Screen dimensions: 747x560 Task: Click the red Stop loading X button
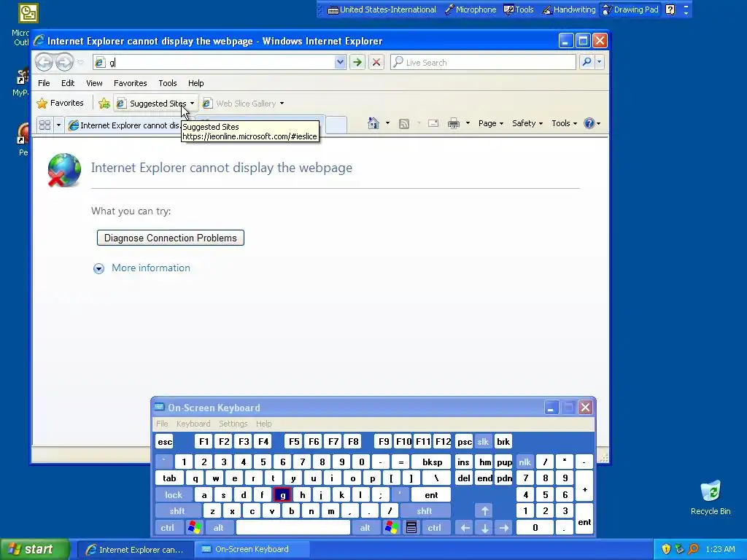[376, 62]
